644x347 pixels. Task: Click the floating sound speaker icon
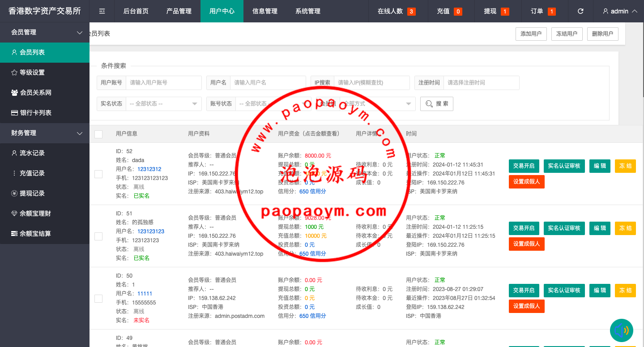click(622, 330)
